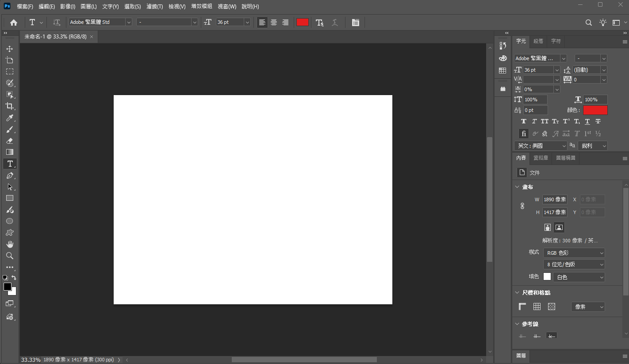
Task: Open the 濾鏡(T) menu
Action: coord(155,7)
